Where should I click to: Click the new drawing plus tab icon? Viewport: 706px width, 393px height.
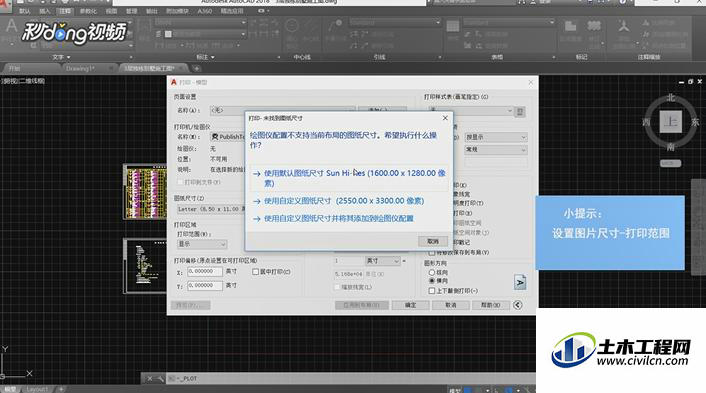pos(196,68)
